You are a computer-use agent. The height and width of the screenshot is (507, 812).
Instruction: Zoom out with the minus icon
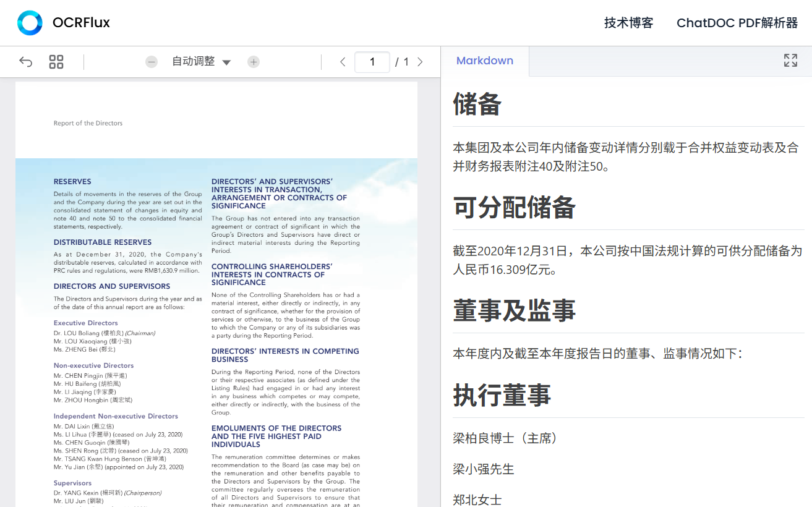[152, 62]
